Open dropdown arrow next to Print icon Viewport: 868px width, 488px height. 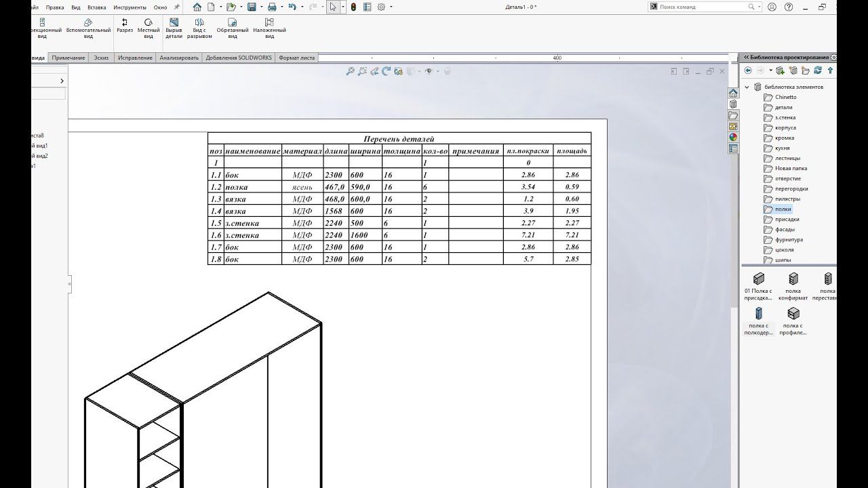point(281,7)
